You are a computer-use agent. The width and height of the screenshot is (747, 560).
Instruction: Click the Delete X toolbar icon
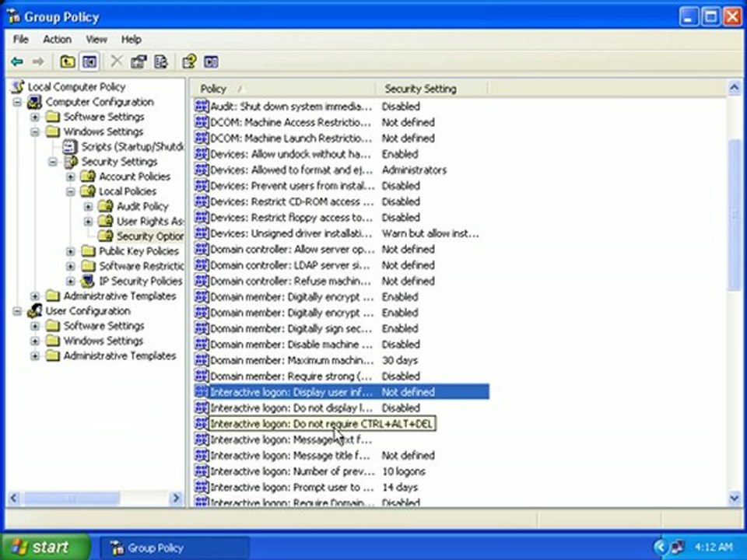[x=116, y=61]
